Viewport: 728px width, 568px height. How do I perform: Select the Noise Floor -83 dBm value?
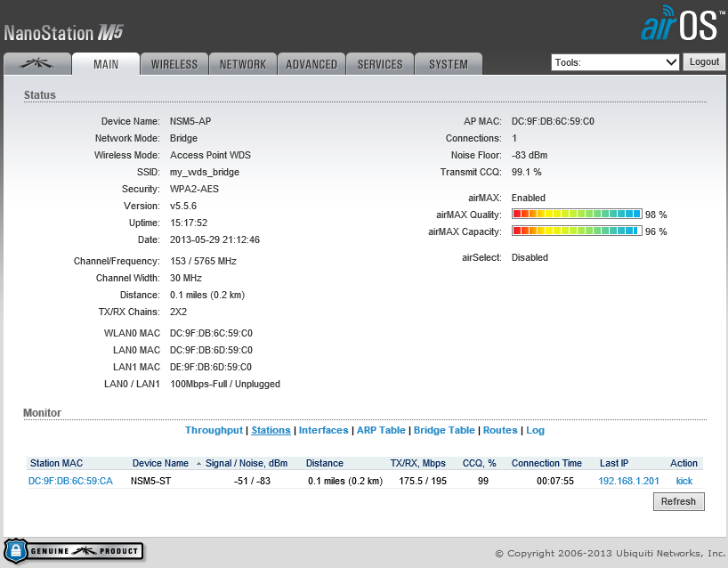tap(530, 155)
